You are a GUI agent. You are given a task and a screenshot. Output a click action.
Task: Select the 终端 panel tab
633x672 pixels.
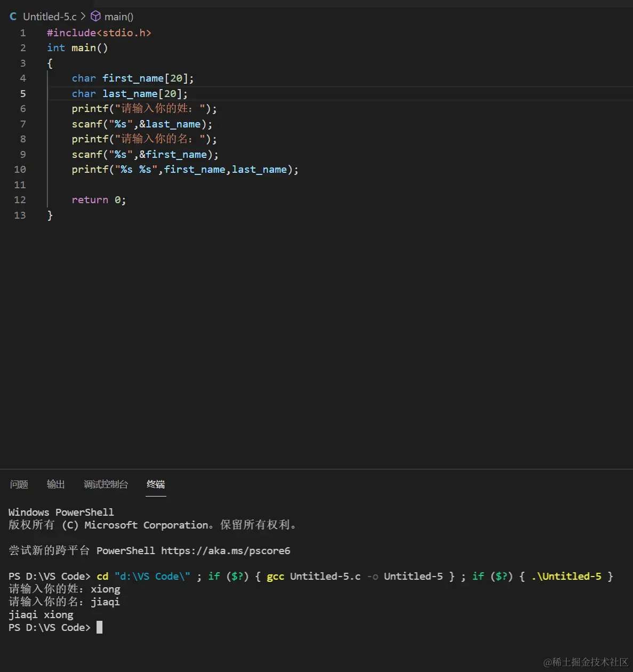click(156, 484)
